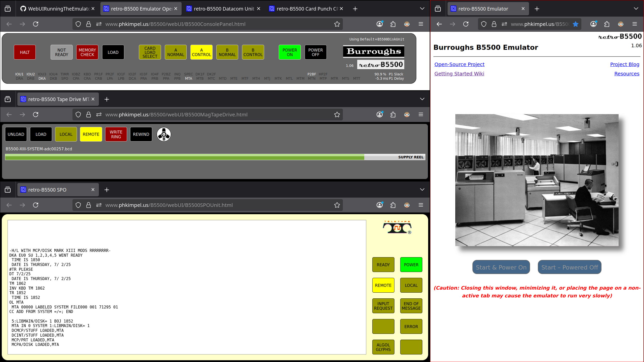Select retro-B5500 Tape Drive MTA tab
Viewport: 644px width, 362px height.
coord(58,99)
